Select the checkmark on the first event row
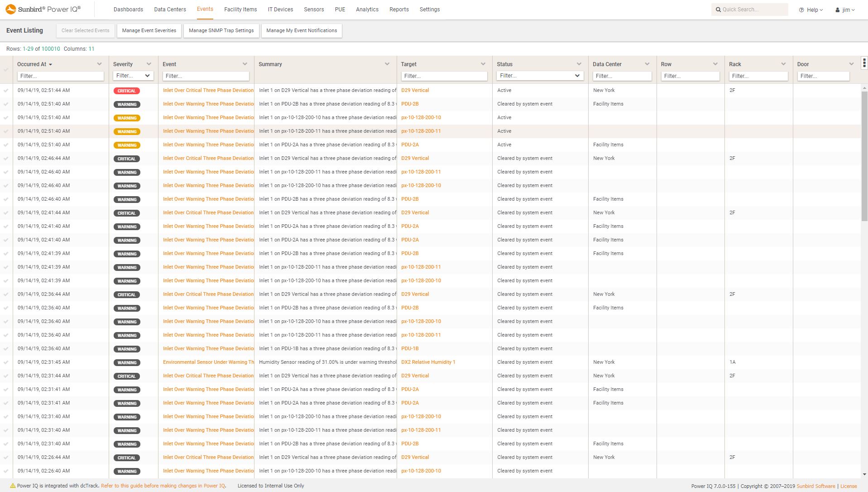The image size is (868, 492). coord(6,90)
